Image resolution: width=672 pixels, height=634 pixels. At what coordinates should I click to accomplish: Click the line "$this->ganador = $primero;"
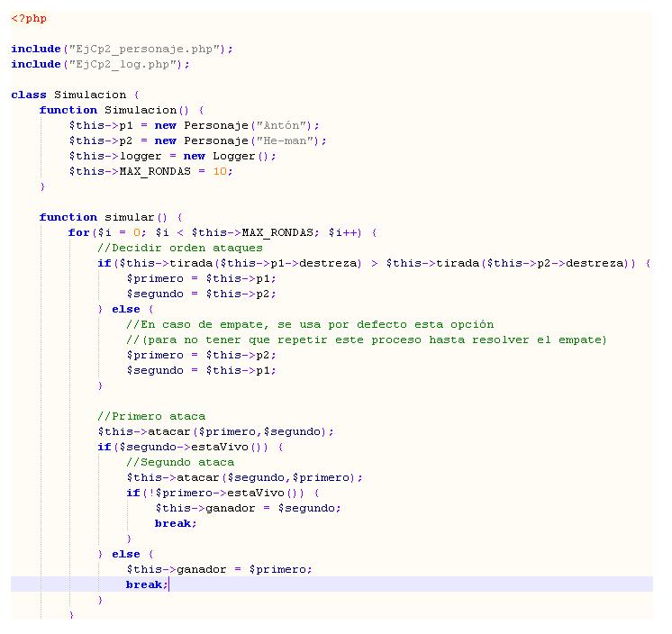click(x=219, y=570)
